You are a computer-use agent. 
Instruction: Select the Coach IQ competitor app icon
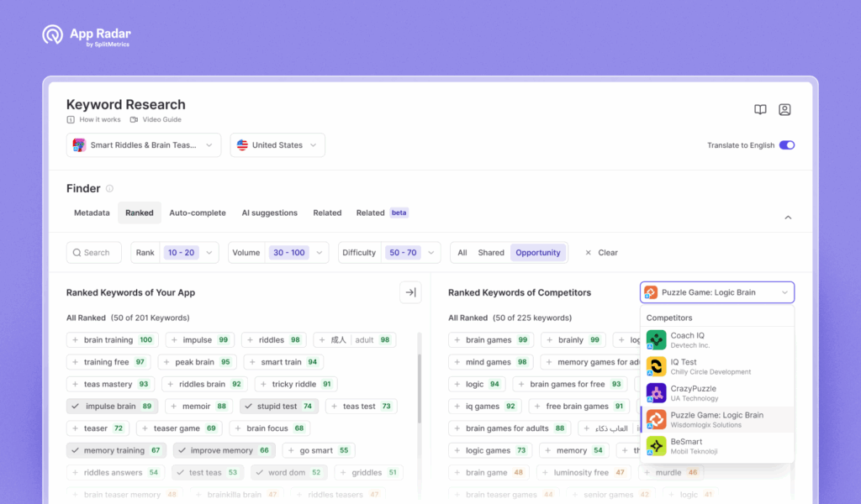[x=657, y=339]
